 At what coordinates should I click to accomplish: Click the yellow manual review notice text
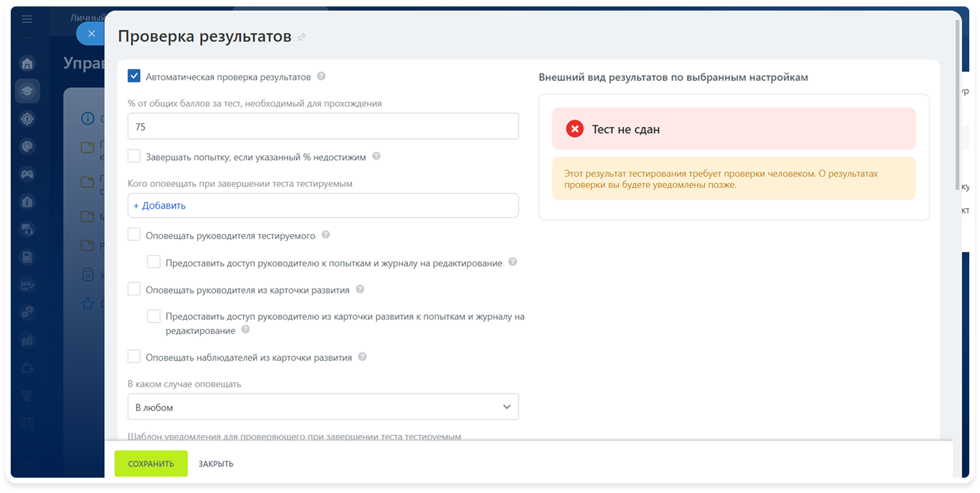coord(721,179)
